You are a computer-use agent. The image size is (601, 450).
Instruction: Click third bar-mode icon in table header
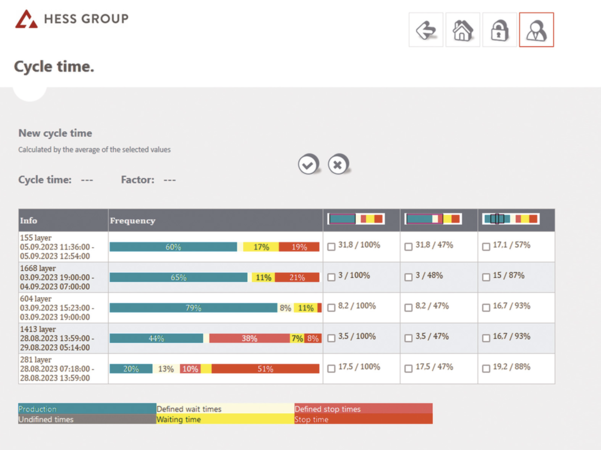[x=511, y=219]
